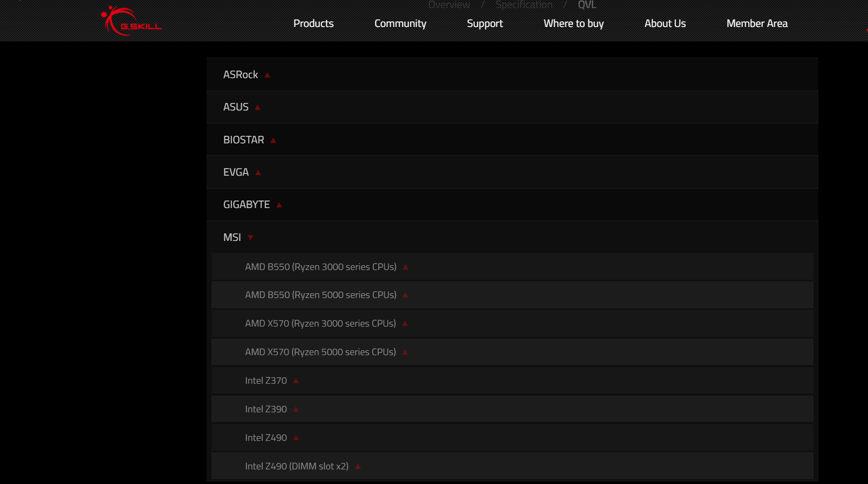
Task: Expand Intel Z490 (DIMM slot x2) list
Action: [512, 466]
